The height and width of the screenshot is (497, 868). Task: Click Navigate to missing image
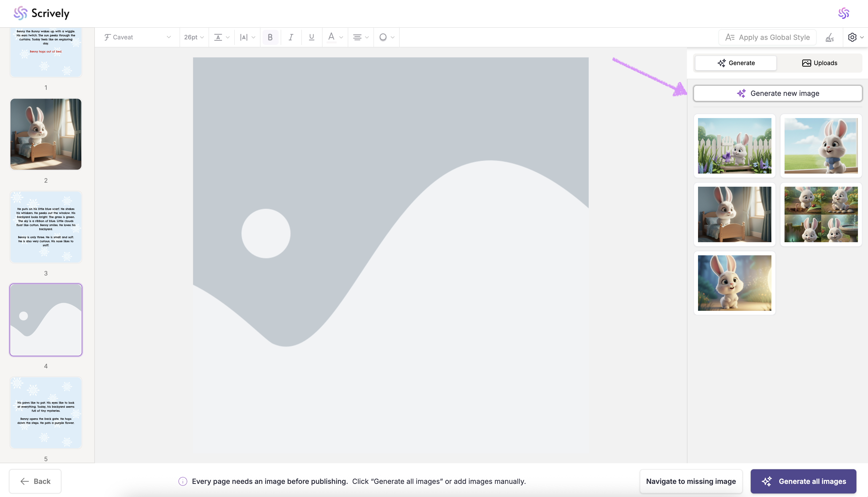pos(690,481)
